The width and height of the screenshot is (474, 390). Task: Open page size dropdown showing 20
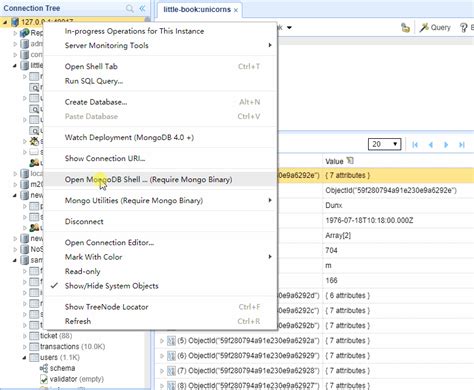pyautogui.click(x=384, y=144)
